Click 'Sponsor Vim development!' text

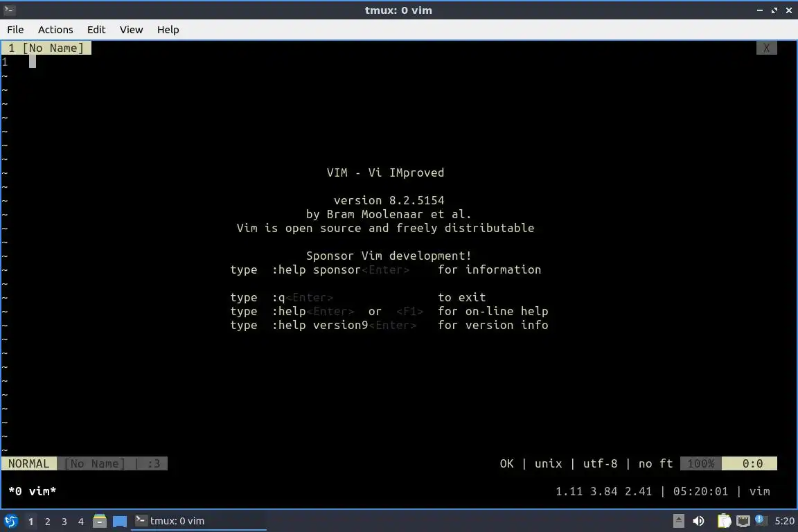click(x=389, y=256)
